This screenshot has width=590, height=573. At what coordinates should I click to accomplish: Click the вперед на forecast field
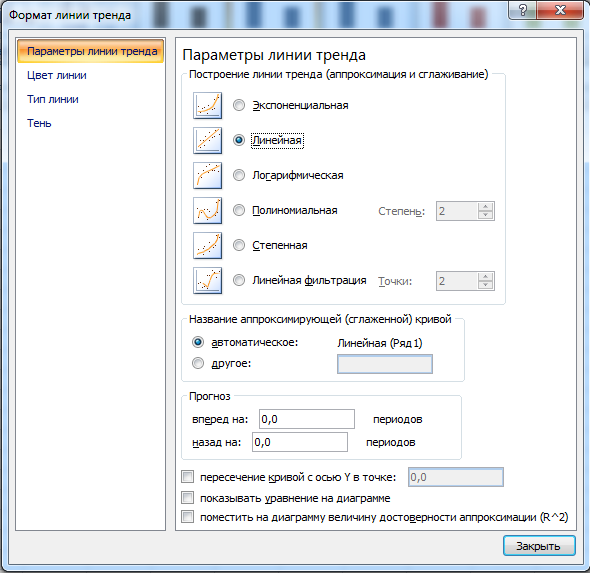click(x=307, y=419)
